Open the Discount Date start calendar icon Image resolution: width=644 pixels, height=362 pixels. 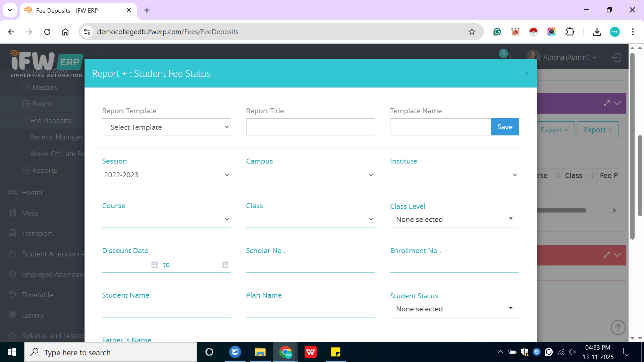(x=155, y=264)
